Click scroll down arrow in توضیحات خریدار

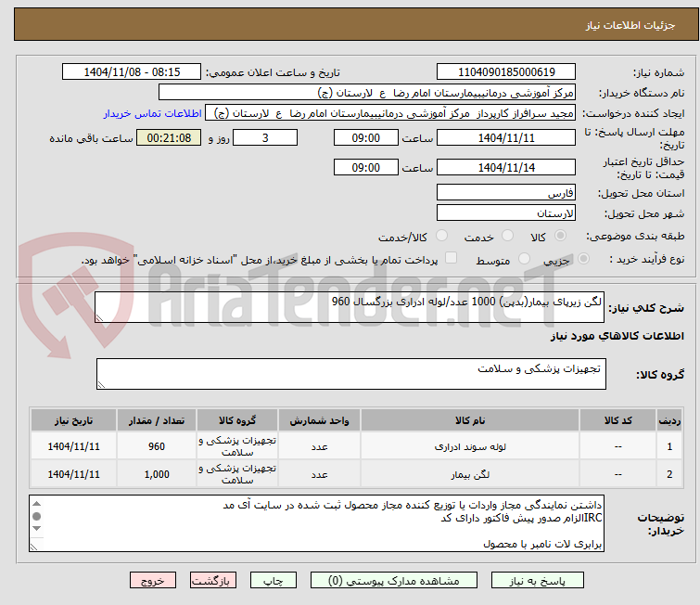[36, 529]
